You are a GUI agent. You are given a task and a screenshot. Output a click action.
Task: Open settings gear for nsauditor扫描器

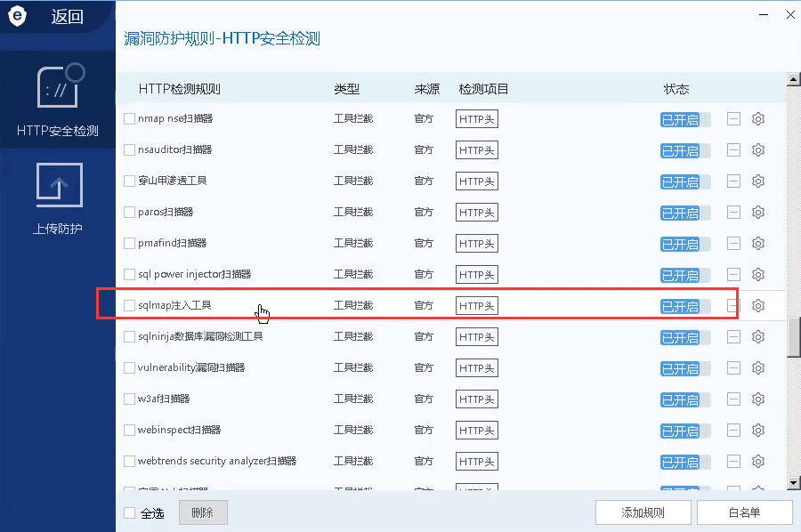tap(758, 150)
